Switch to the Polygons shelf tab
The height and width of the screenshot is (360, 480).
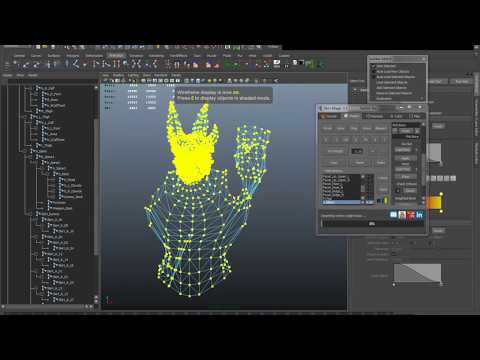(73, 56)
